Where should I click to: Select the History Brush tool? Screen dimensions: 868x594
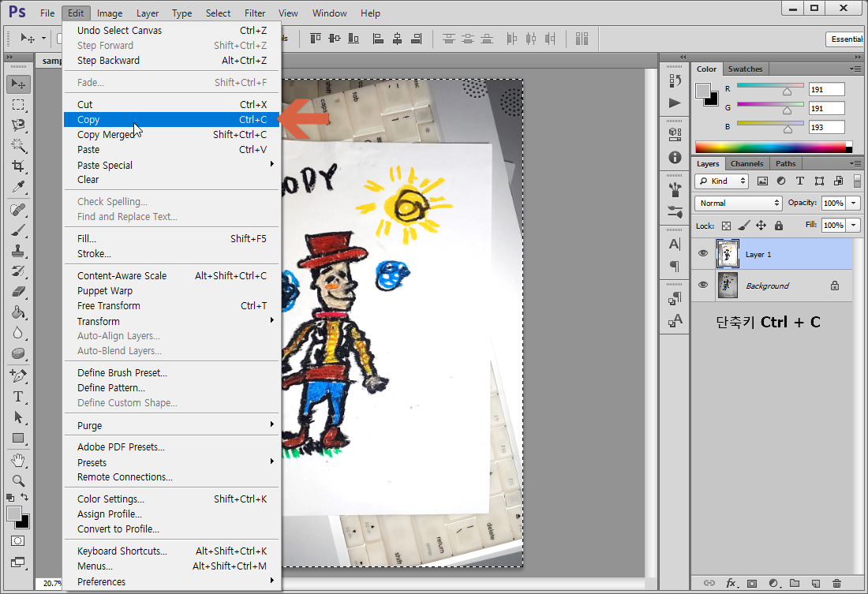18,271
